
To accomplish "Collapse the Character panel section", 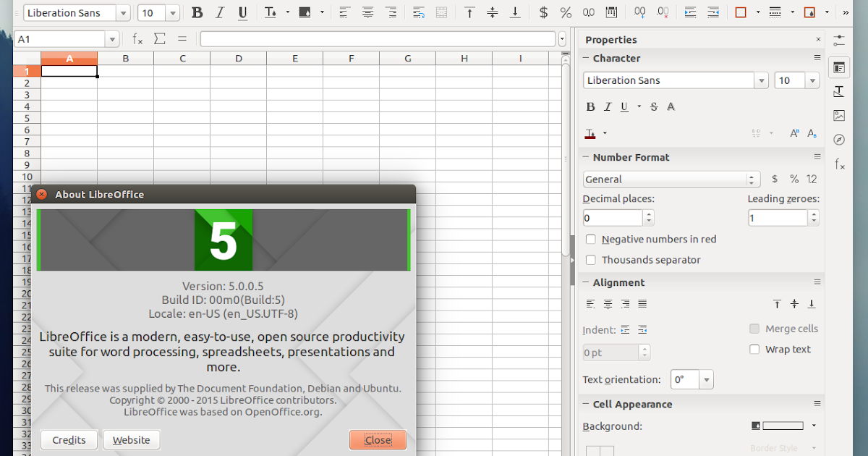I will pyautogui.click(x=587, y=59).
